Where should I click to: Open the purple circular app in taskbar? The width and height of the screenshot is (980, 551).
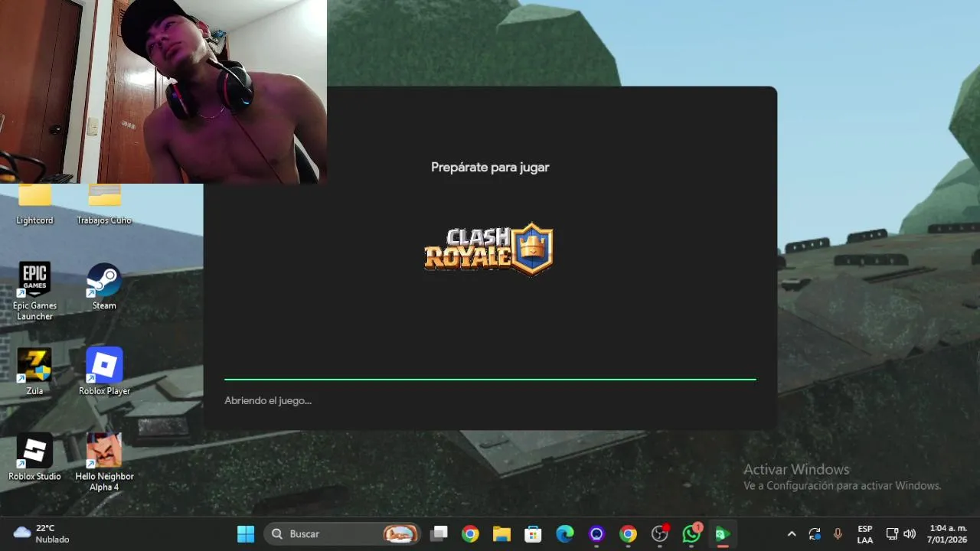pyautogui.click(x=596, y=534)
